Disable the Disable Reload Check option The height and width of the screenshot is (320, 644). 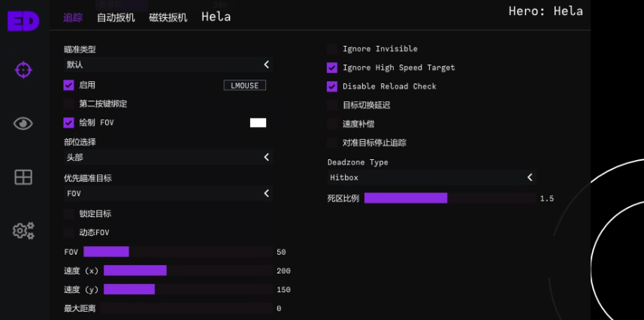point(332,86)
